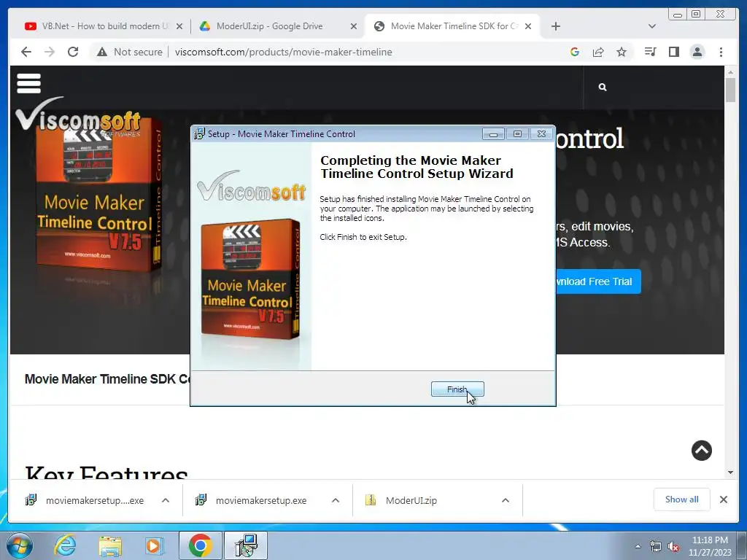Click the network tray icon
The image size is (747, 560).
click(x=656, y=547)
